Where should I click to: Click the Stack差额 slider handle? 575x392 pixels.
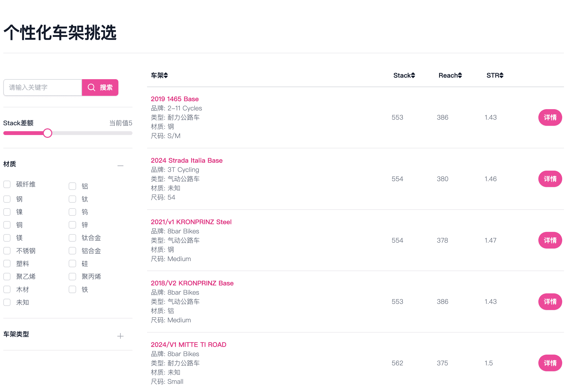tap(48, 133)
